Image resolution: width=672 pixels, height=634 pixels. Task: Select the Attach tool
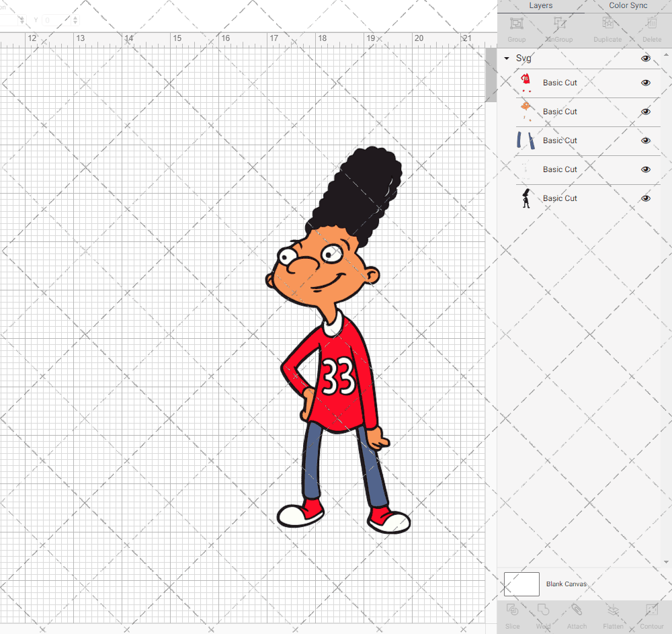[x=577, y=610]
